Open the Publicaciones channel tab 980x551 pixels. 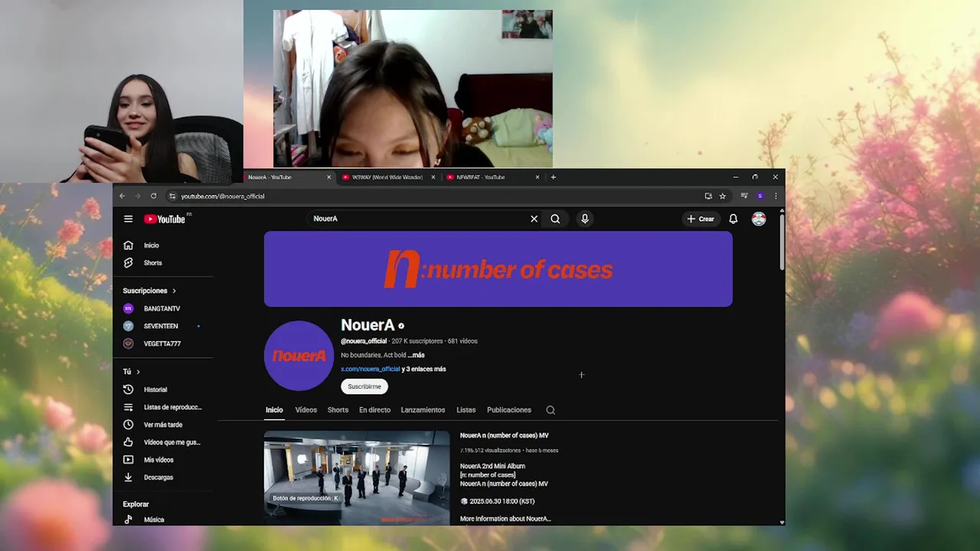[x=509, y=410]
